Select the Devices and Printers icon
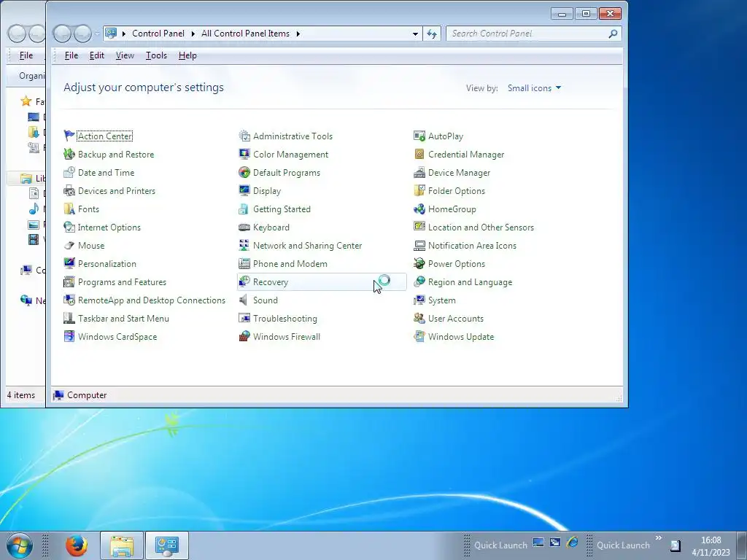The image size is (747, 560). [x=69, y=191]
